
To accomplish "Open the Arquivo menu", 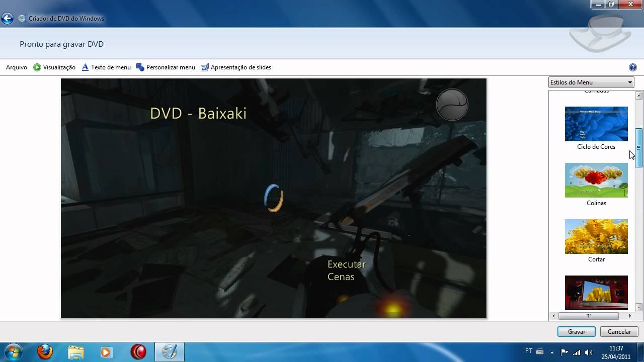I will (17, 67).
